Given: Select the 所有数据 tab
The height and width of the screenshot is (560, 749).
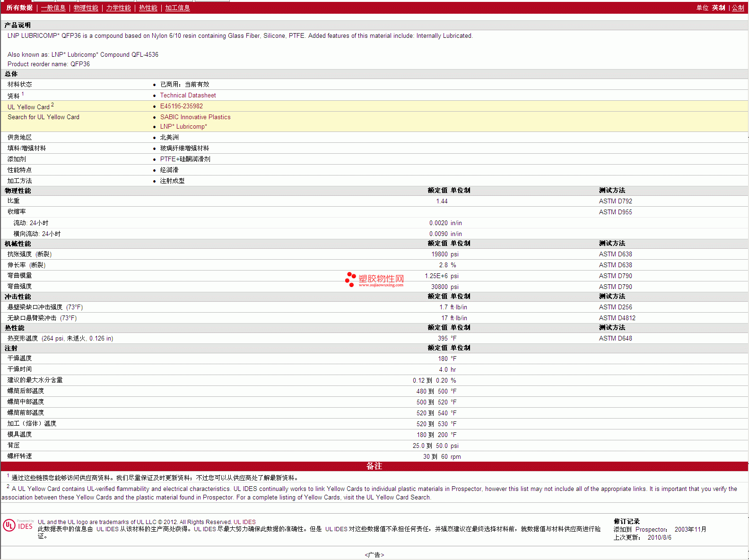Looking at the screenshot, I should coord(19,8).
